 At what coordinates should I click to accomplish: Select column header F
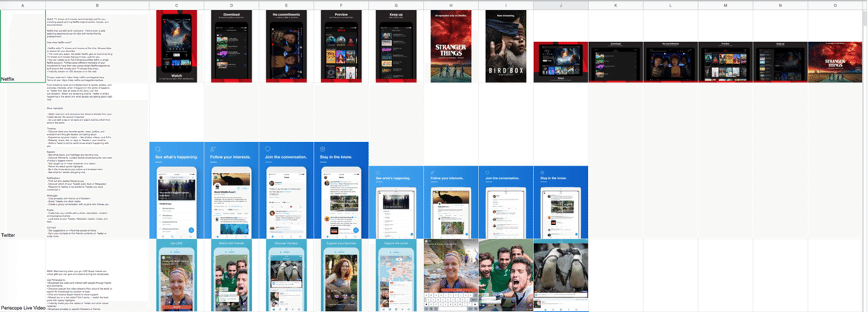(x=341, y=5)
